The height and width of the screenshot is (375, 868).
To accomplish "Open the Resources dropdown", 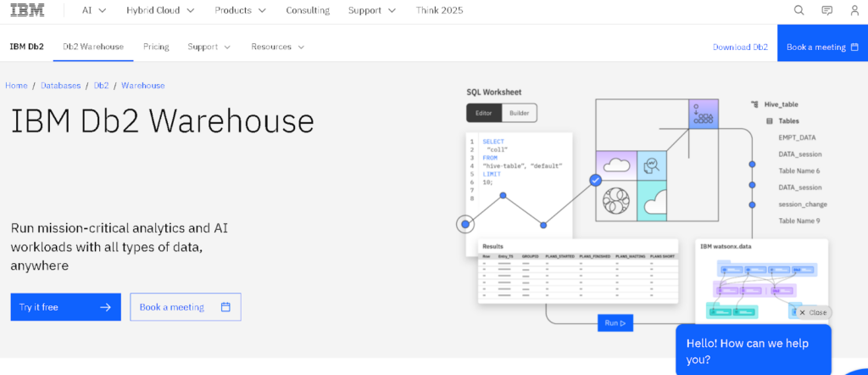I will pyautogui.click(x=277, y=47).
